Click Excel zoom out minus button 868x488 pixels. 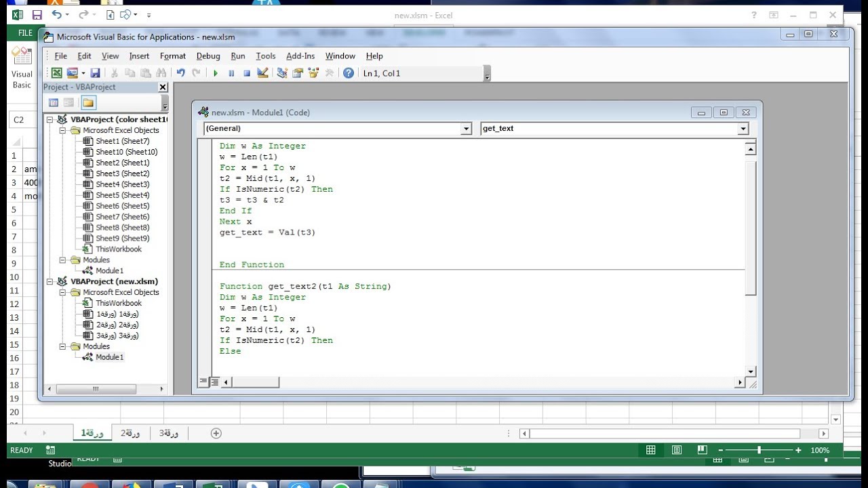pos(720,450)
